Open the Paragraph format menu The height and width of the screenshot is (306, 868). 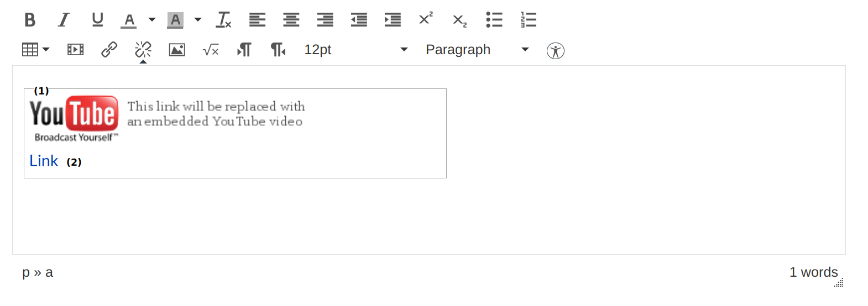pyautogui.click(x=477, y=50)
